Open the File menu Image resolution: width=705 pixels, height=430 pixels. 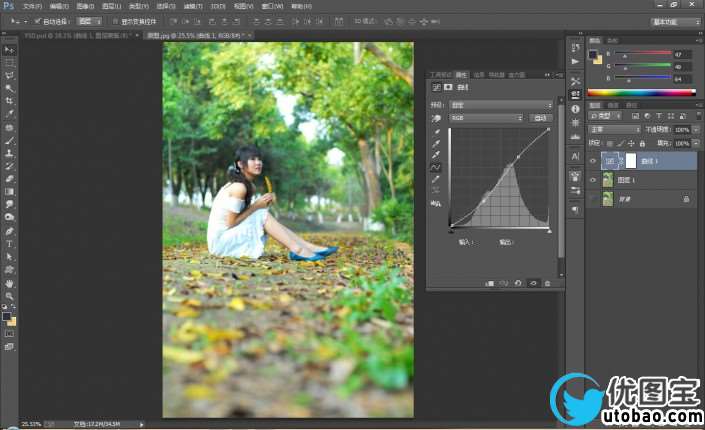click(32, 6)
